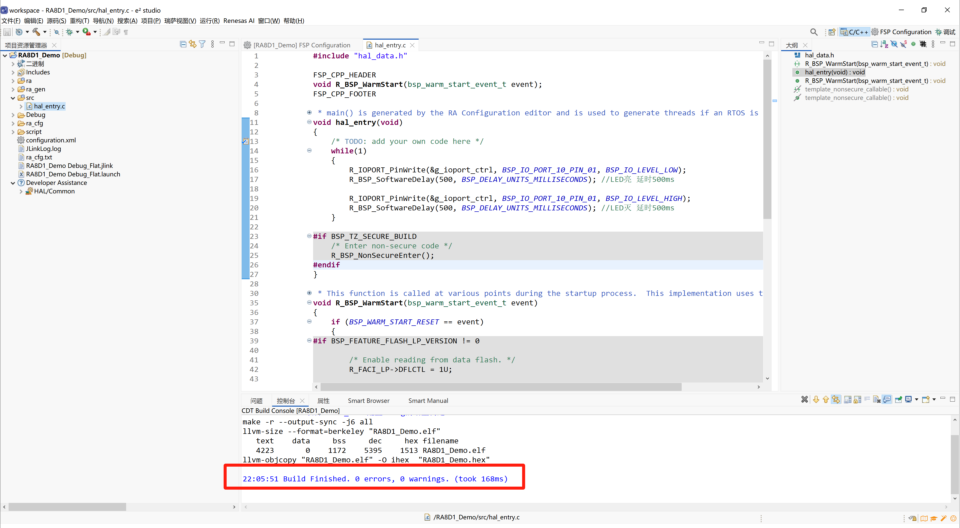Toggle hide static members in outline
The image size is (960, 528).
click(904, 44)
